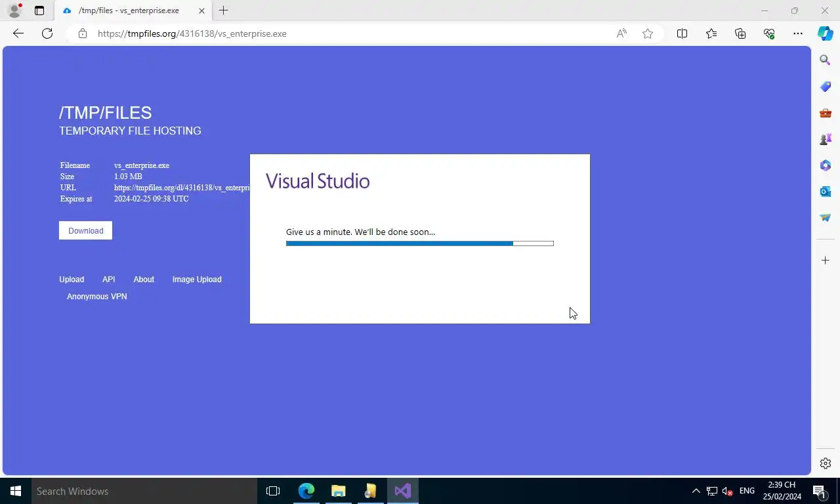The height and width of the screenshot is (504, 840).
Task: Open the browser profile icon
Action: (14, 10)
